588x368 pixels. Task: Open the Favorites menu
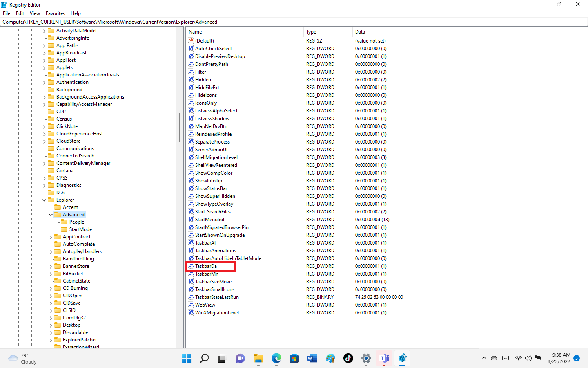tap(55, 13)
